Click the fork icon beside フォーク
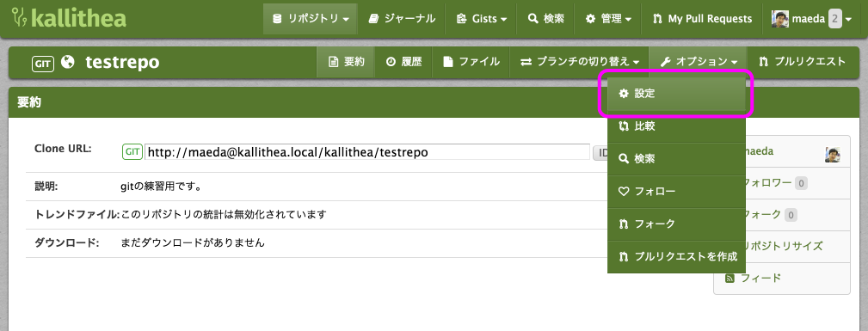868x331 pixels. [x=624, y=224]
